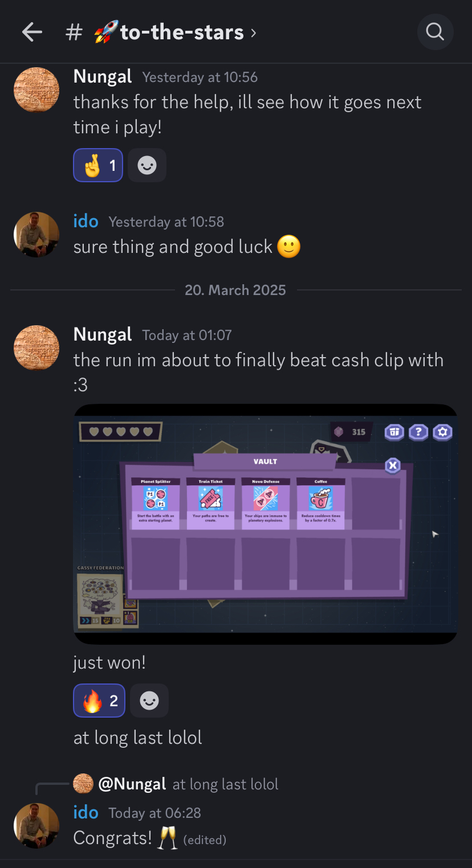Add reaction below 'just won!' message
Screen dimensions: 472x868
coord(149,701)
